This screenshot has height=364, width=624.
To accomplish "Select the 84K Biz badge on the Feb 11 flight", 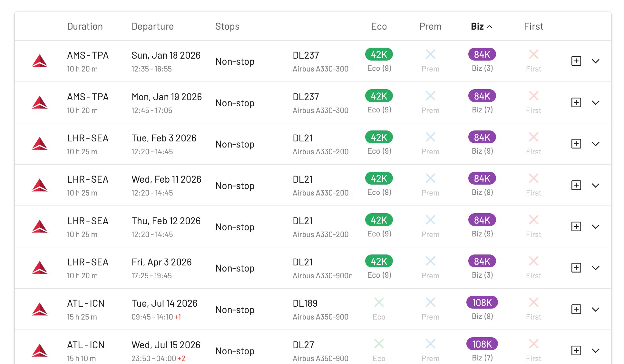I will (x=482, y=178).
